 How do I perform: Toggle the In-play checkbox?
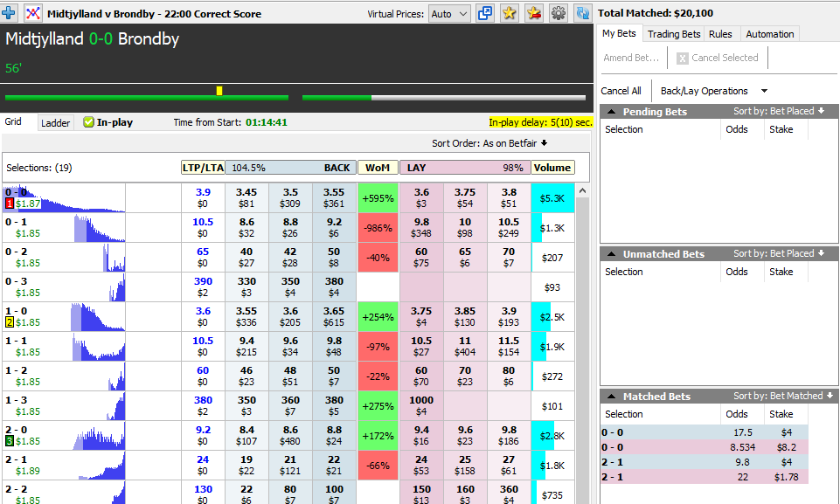[88, 122]
